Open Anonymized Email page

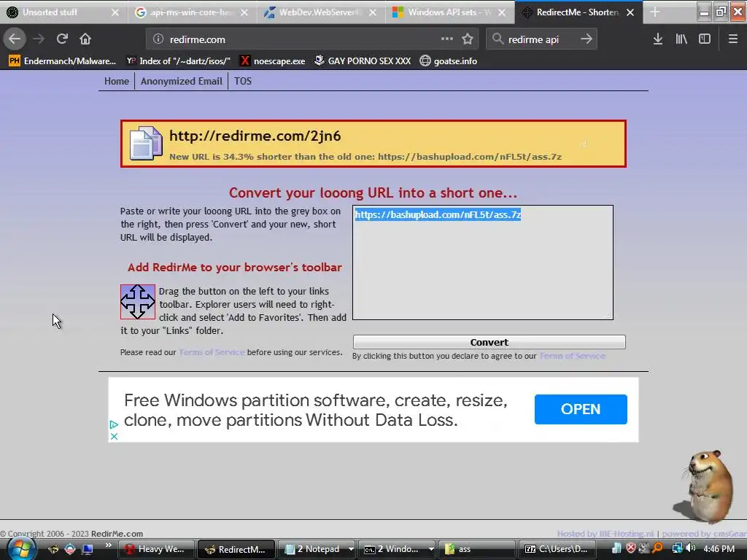tap(182, 81)
